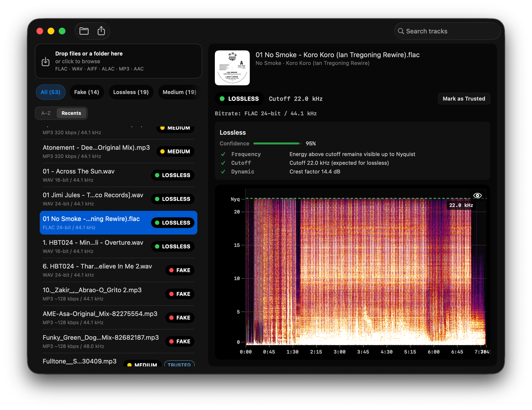Select 6. HBT024 - Thar...elieve In Me 2.wav track
532x410 pixels.
[118, 270]
